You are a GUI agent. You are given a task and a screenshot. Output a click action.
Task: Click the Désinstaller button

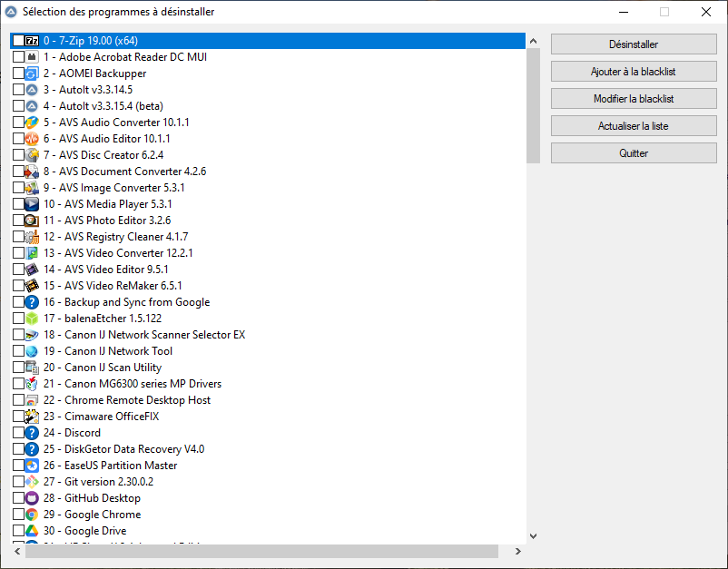coord(634,44)
